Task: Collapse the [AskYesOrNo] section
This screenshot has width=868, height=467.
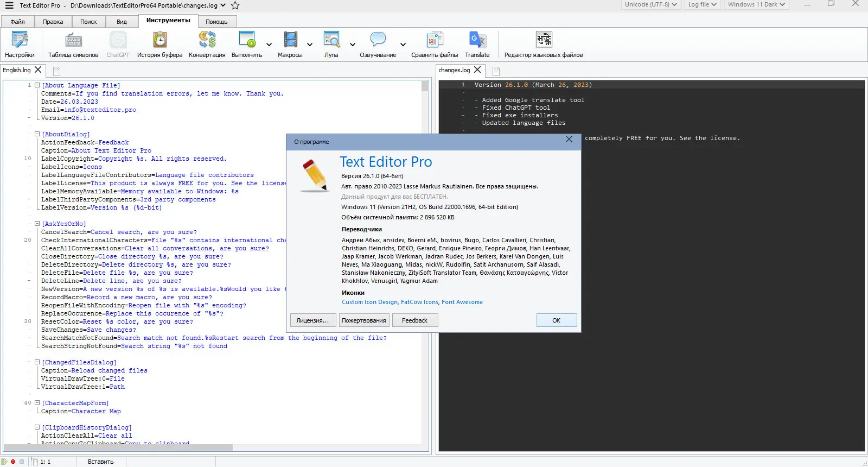Action: (x=37, y=224)
